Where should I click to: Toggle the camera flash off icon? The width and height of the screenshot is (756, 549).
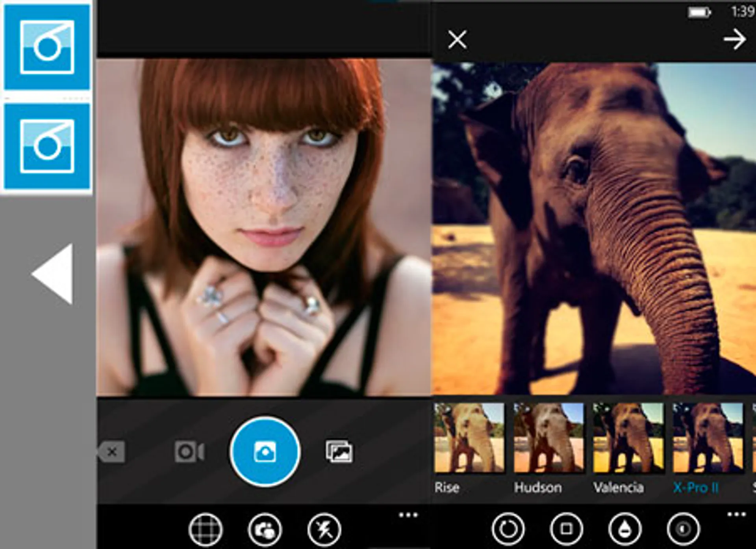coord(324,530)
